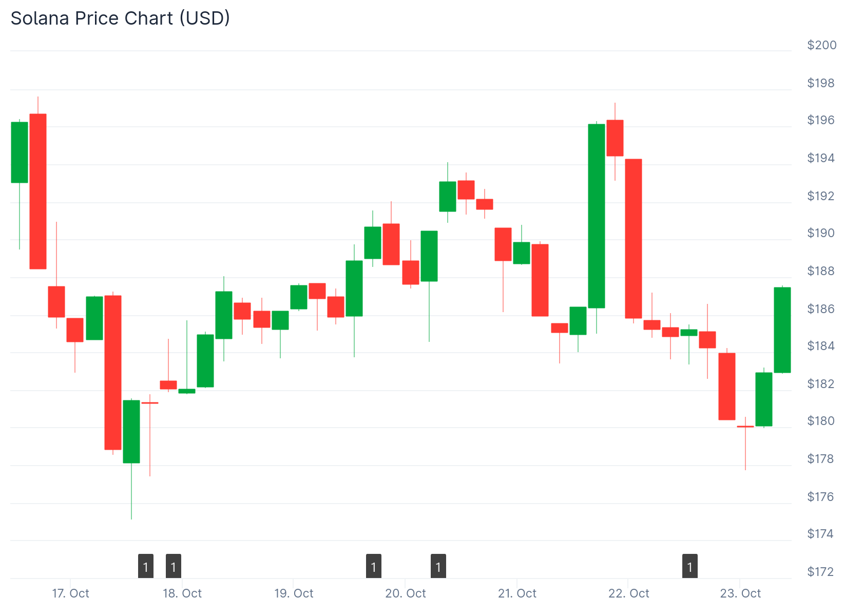Click the "17. Oct" date label
This screenshot has width=844, height=616.
[x=70, y=593]
